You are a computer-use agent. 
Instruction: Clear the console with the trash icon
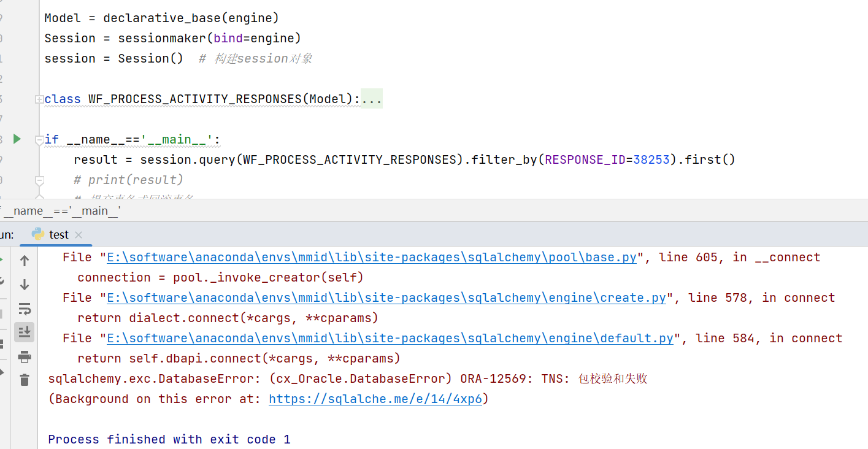(25, 380)
